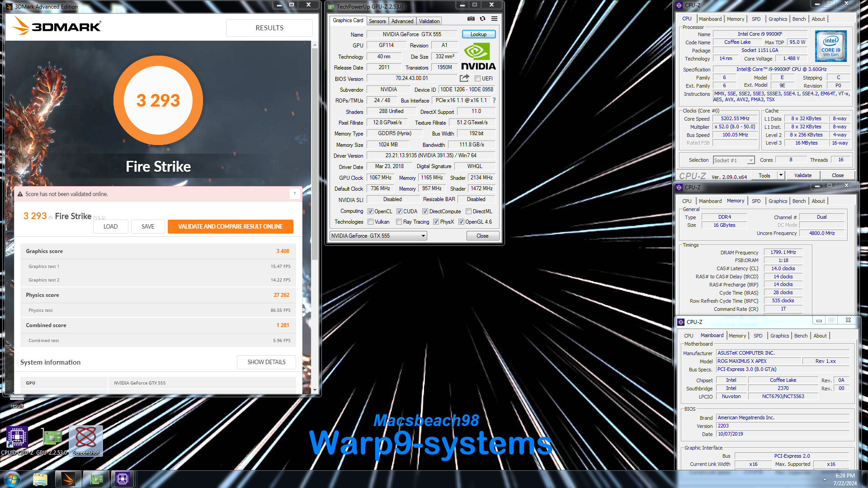Open File Explorer from the taskbar
This screenshot has width=868, height=488.
[x=40, y=479]
